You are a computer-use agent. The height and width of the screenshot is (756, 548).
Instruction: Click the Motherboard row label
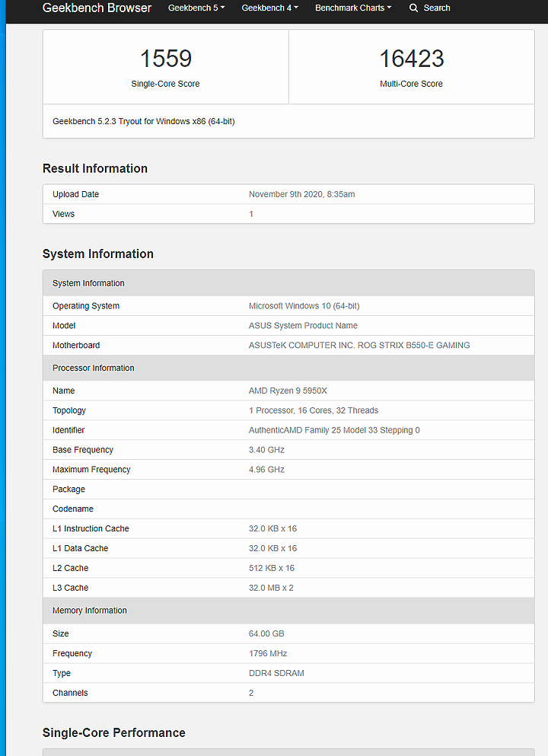[76, 346]
